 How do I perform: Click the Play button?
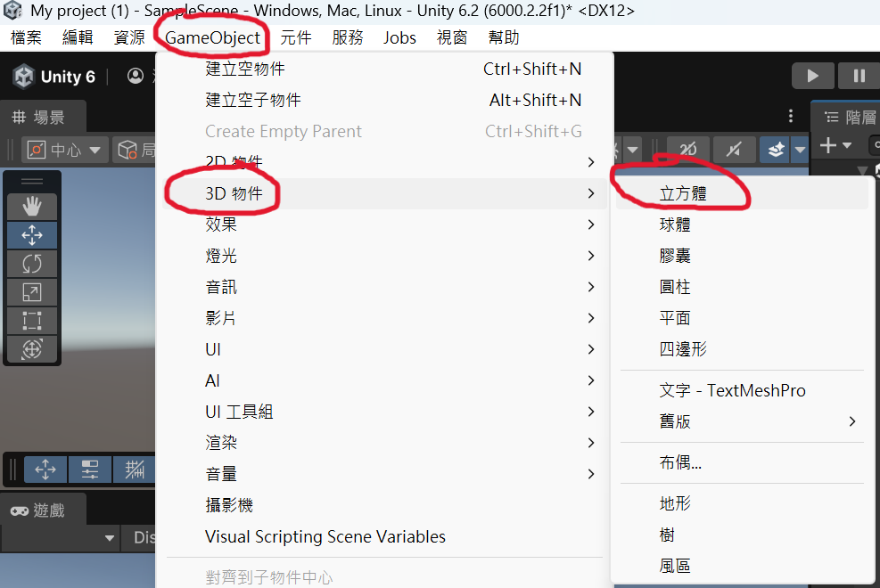click(812, 76)
